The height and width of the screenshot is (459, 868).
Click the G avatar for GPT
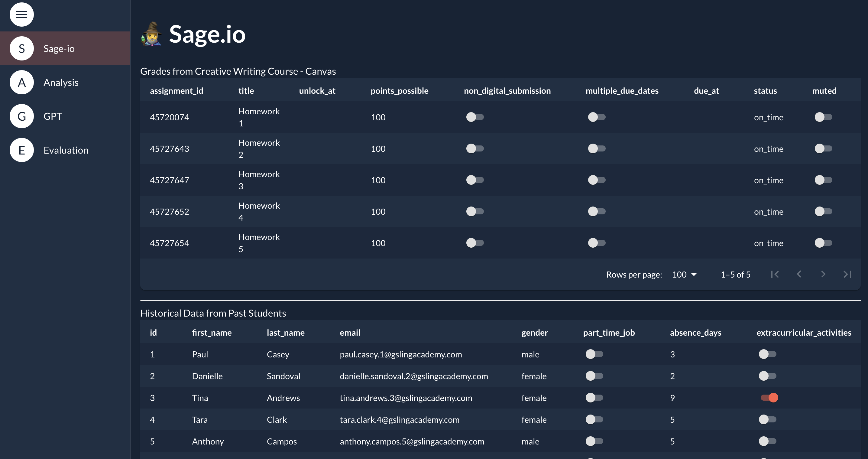[21, 116]
